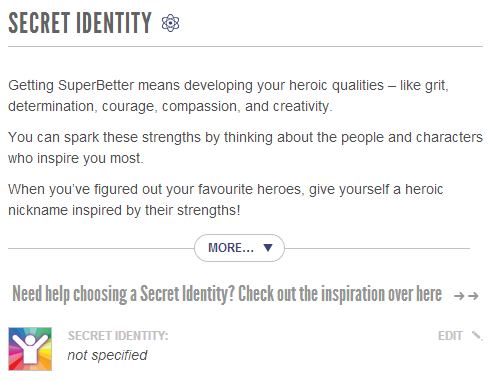Click the pencil icon next to EDIT
This screenshot has height=381, width=495.
(x=477, y=336)
